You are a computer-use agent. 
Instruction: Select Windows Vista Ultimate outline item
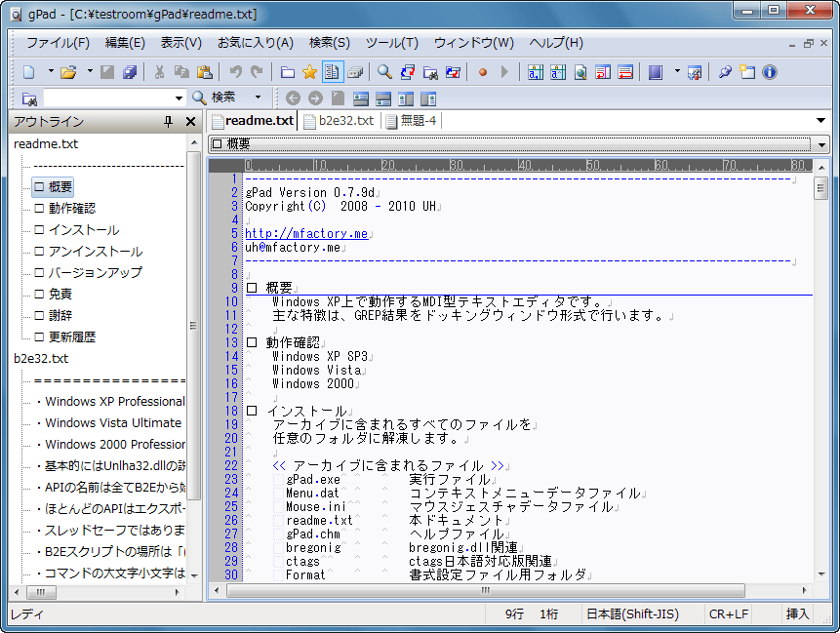tap(113, 422)
